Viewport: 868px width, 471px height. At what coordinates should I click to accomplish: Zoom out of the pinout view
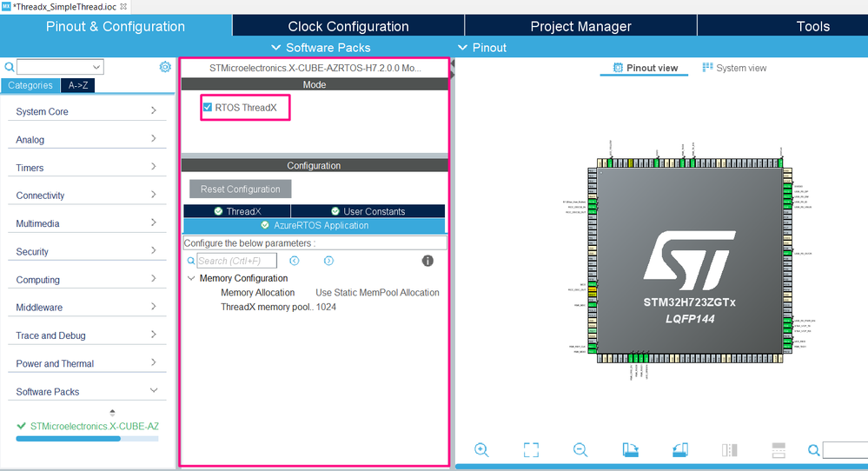(x=580, y=450)
